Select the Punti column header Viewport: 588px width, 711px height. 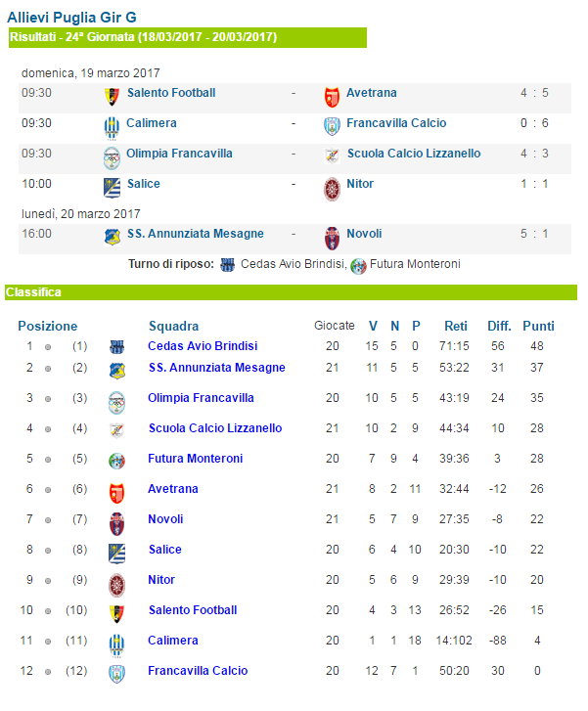538,326
